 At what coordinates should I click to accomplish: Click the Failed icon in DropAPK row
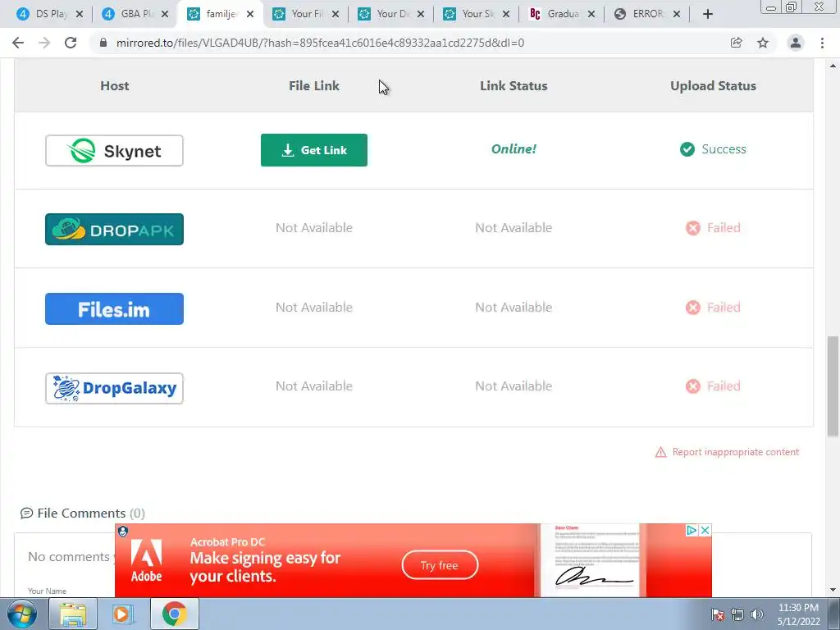click(693, 228)
